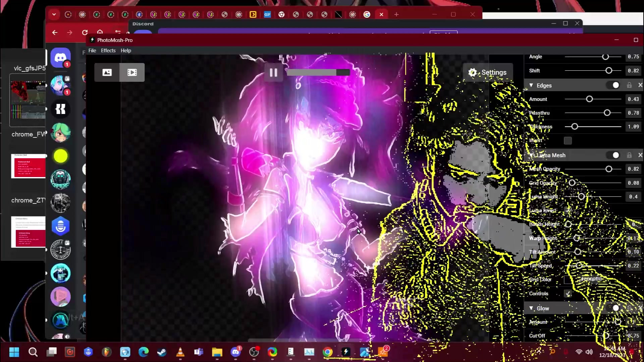644x362 pixels.
Task: Open File Explorer from taskbar
Action: coord(217,352)
